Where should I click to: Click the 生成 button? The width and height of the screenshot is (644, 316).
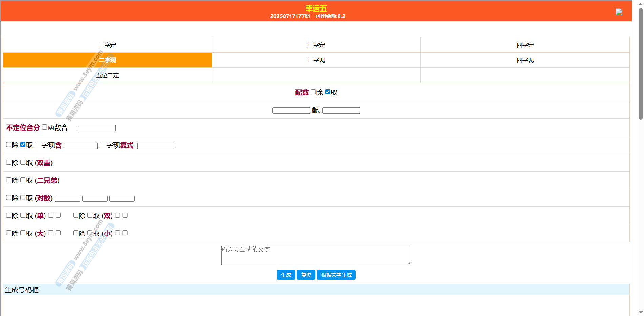click(x=286, y=275)
